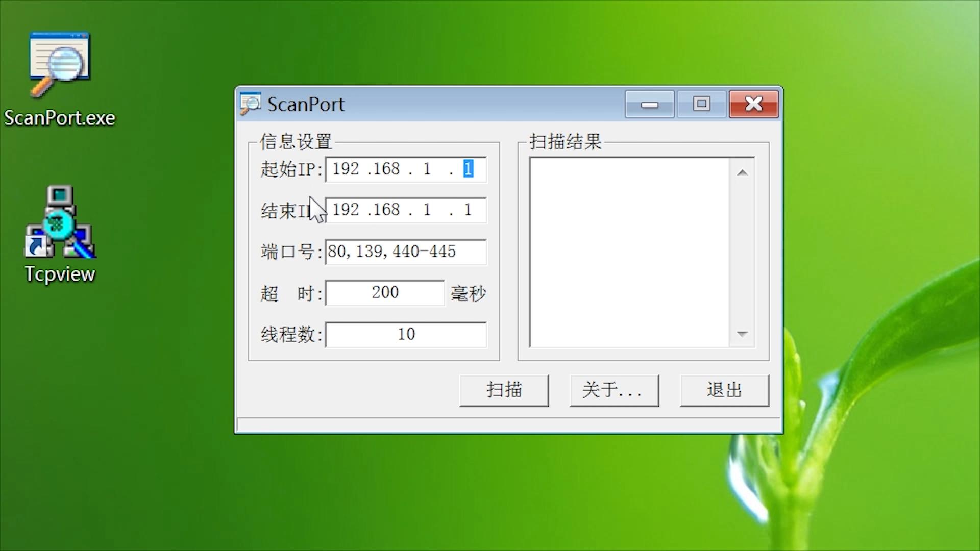Click inside the 扫描结果 results list box
Image resolution: width=980 pixels, height=551 pixels.
(630, 253)
